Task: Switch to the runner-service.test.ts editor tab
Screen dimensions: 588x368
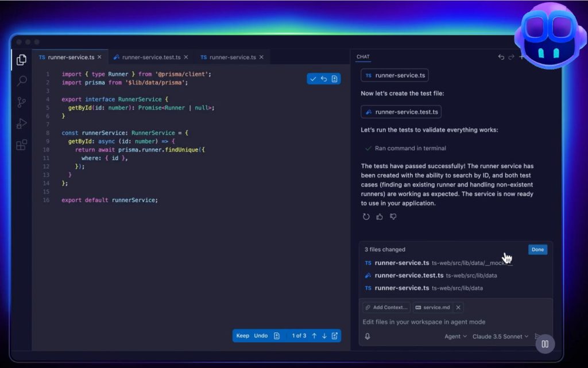Action: pos(151,57)
